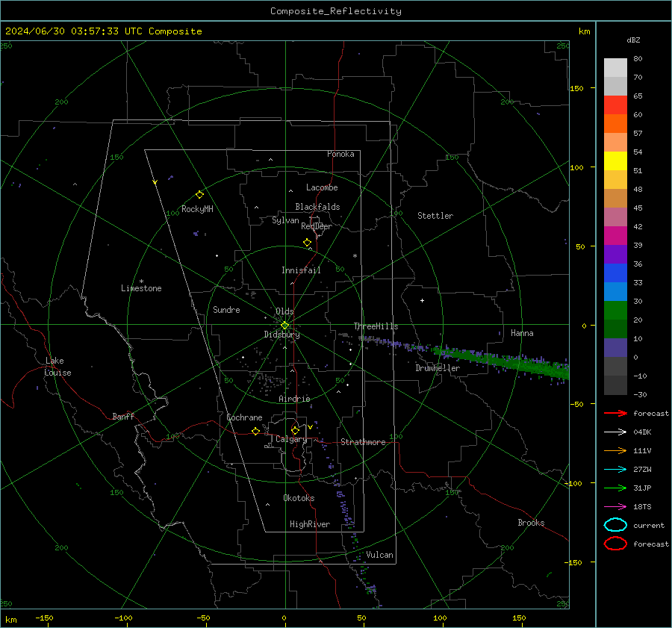672x628 pixels.
Task: Click the Okotoks city label
Action: [299, 498]
